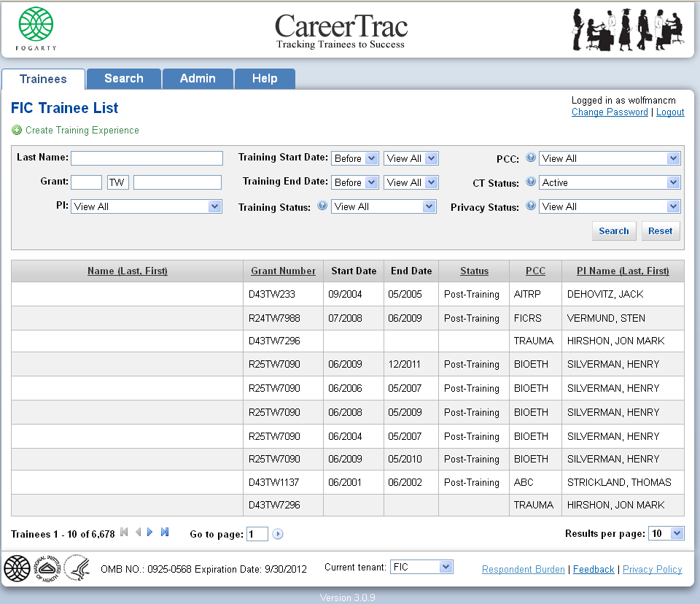The image size is (700, 604).
Task: Sort by Grant Number column header
Action: tap(283, 271)
